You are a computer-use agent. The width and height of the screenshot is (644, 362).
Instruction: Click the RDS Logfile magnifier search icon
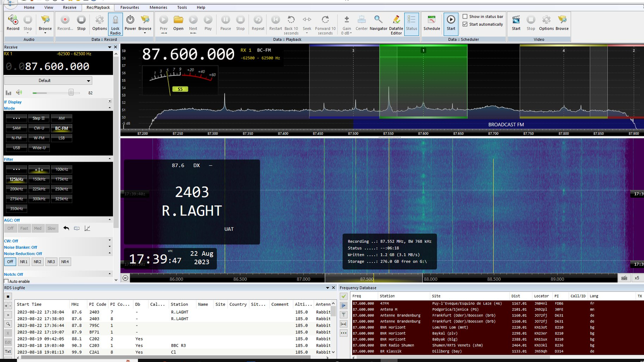(8, 324)
